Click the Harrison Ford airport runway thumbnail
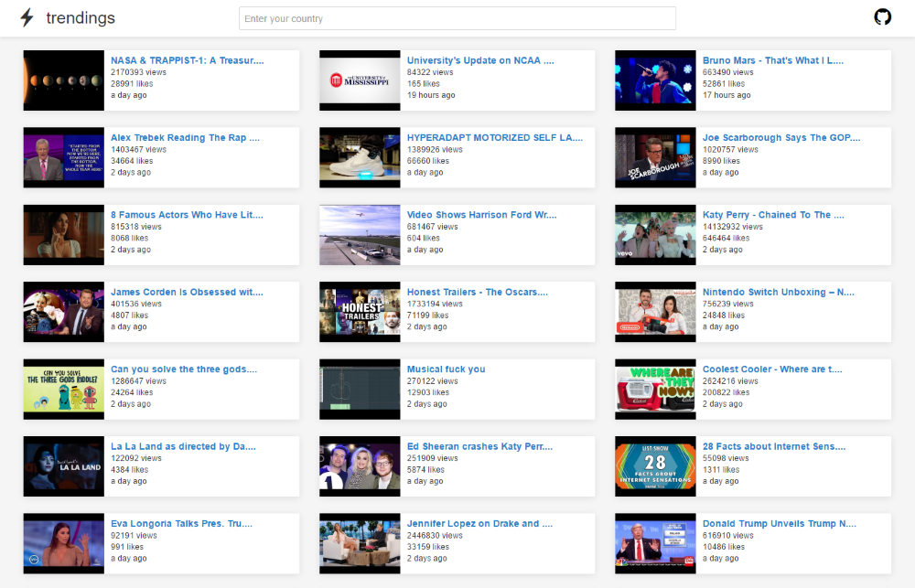This screenshot has width=915, height=588. pyautogui.click(x=360, y=235)
